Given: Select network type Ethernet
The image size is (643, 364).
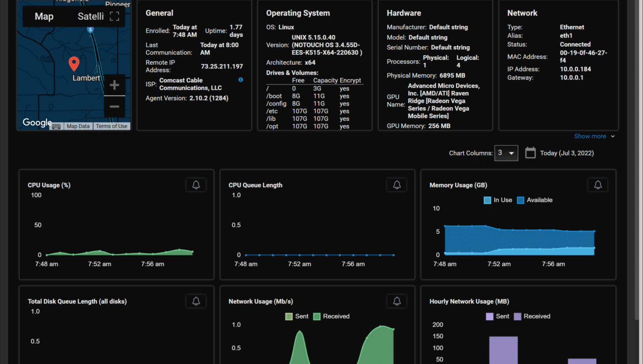Looking at the screenshot, I should point(572,27).
